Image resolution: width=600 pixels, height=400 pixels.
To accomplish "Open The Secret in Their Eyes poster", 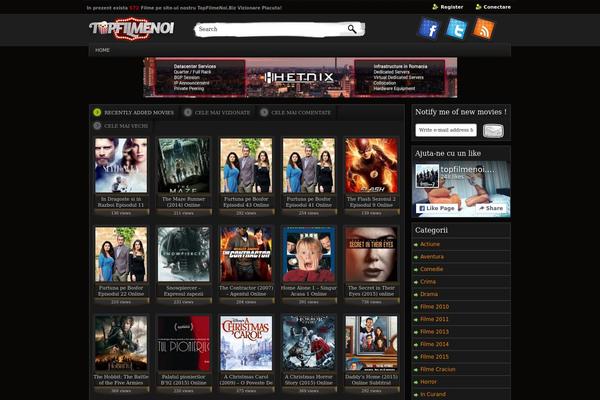I will (371, 254).
